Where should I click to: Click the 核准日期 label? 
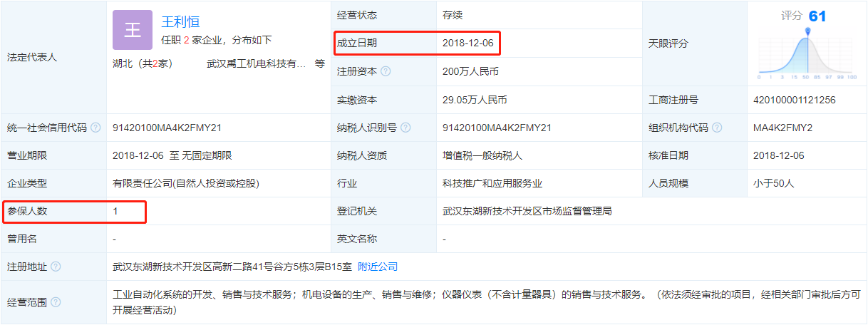[668, 155]
